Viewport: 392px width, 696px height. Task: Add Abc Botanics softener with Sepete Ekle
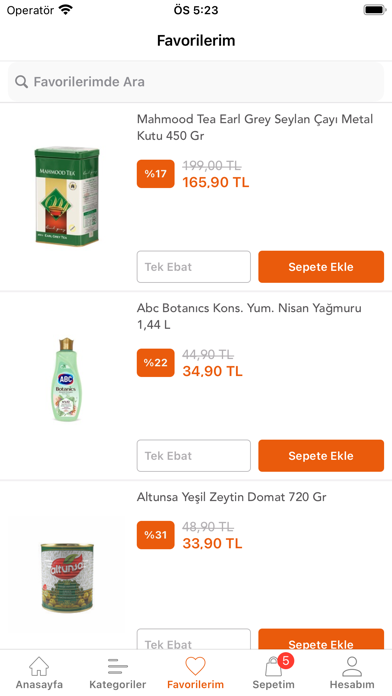(321, 456)
